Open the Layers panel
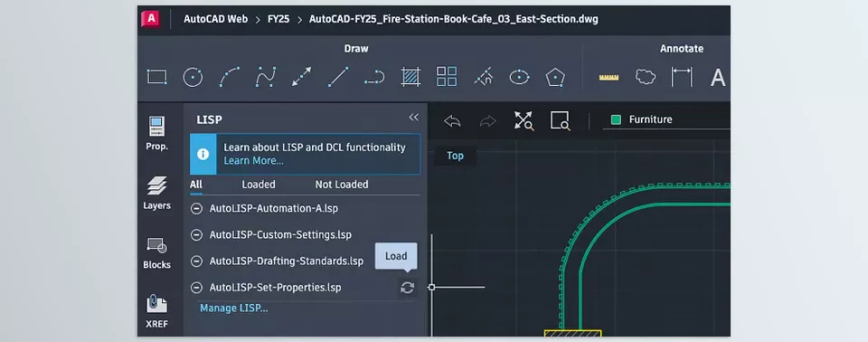The width and height of the screenshot is (868, 342). [156, 193]
